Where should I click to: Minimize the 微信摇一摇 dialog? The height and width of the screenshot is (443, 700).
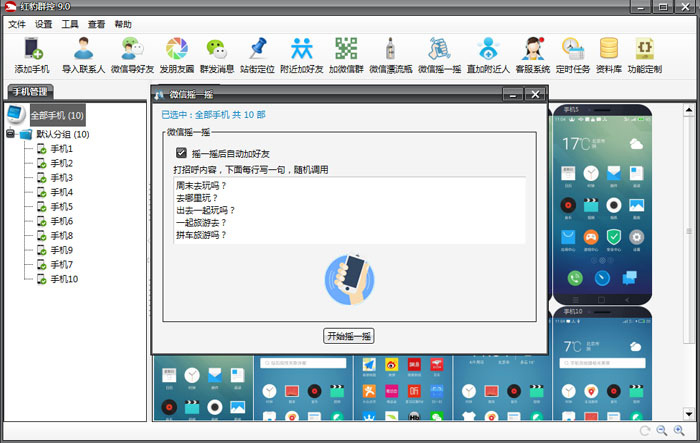[x=512, y=94]
